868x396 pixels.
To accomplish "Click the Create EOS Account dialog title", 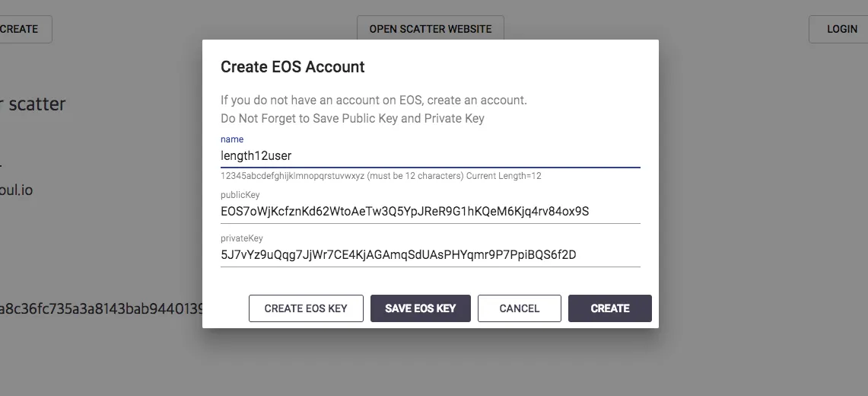I will click(x=292, y=67).
